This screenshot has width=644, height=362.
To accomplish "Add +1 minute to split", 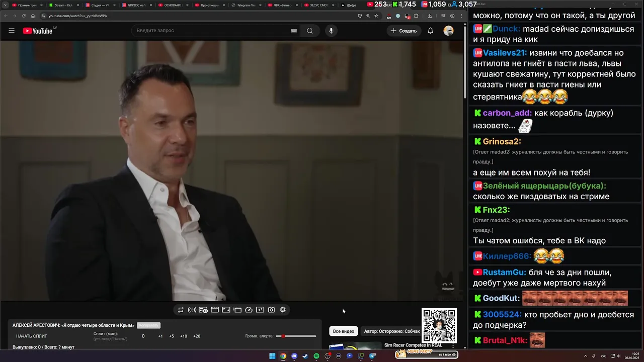I will (160, 336).
